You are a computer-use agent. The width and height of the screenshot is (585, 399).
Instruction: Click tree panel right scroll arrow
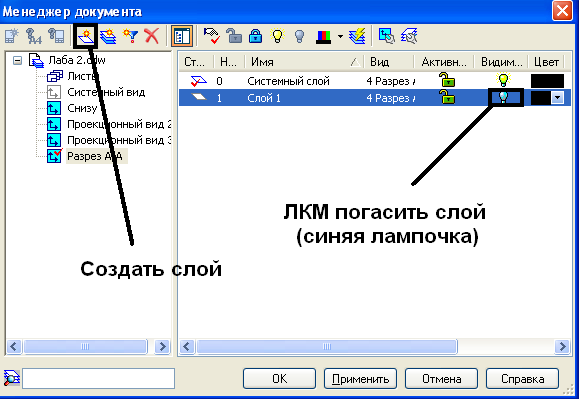162,346
